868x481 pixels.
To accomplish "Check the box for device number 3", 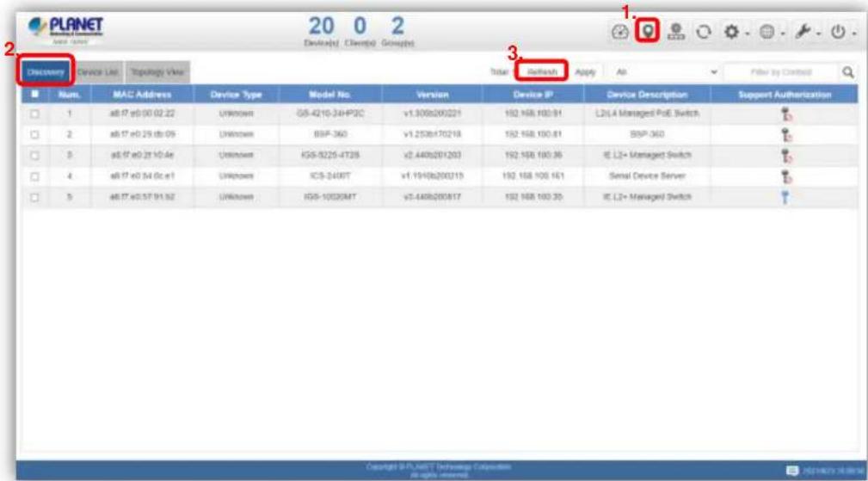I will [35, 156].
